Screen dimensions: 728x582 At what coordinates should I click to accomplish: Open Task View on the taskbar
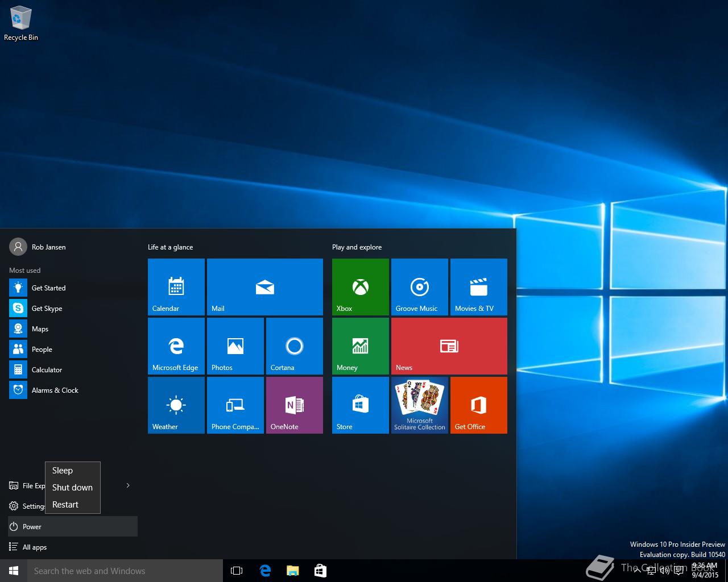(237, 571)
